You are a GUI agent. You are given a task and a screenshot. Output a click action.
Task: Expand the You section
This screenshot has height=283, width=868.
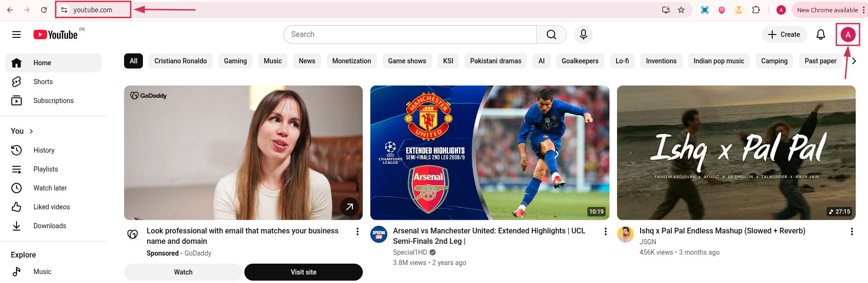tap(22, 131)
